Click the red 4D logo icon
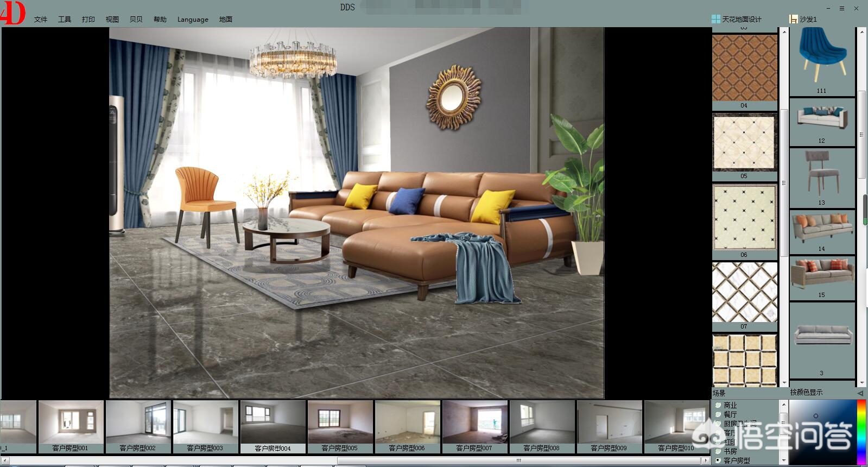This screenshot has width=868, height=467. pos(13,13)
